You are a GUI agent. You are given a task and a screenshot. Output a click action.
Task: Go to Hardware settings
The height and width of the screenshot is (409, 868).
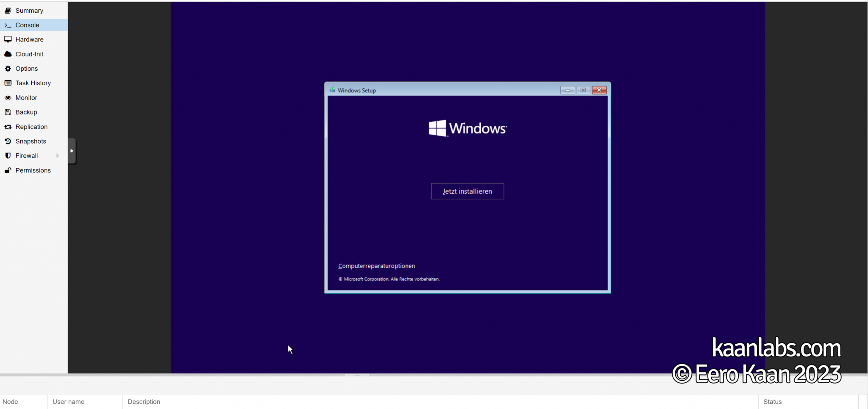(34, 39)
